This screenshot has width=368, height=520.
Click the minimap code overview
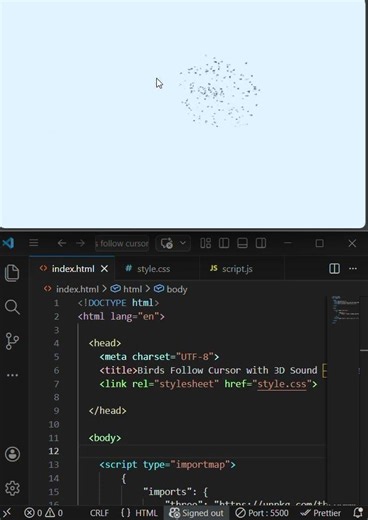[x=345, y=310]
